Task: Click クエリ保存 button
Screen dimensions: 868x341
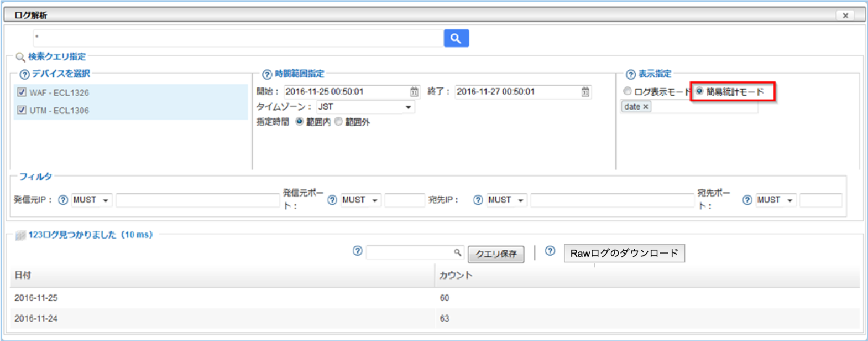Action: pyautogui.click(x=496, y=254)
